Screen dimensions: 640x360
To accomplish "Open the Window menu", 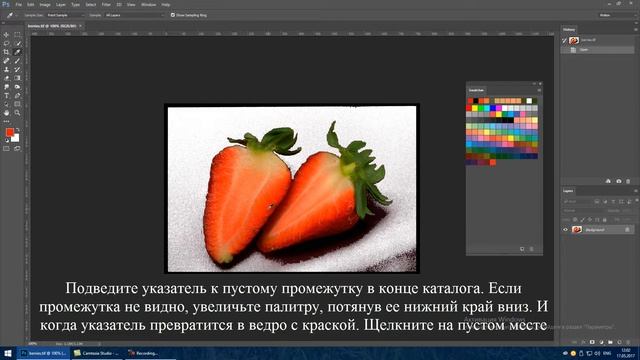I will [x=148, y=4].
